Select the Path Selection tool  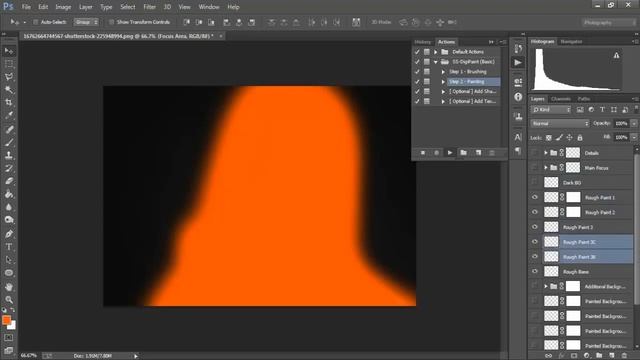click(x=9, y=260)
